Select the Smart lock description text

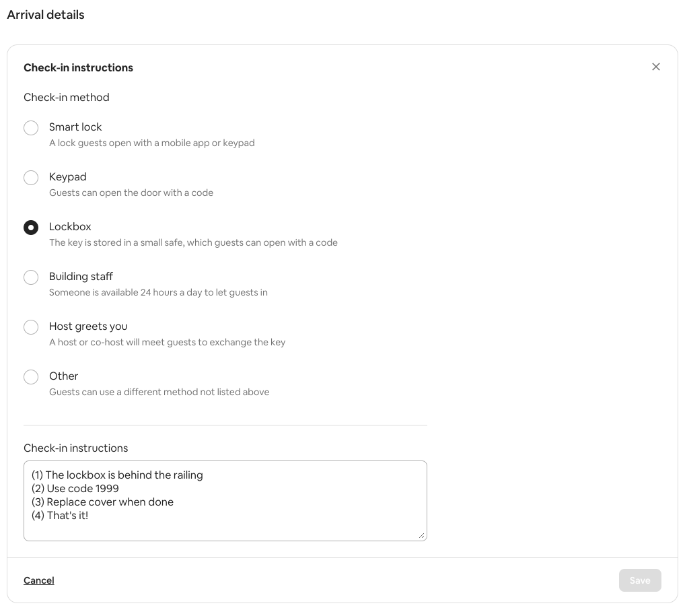click(151, 143)
